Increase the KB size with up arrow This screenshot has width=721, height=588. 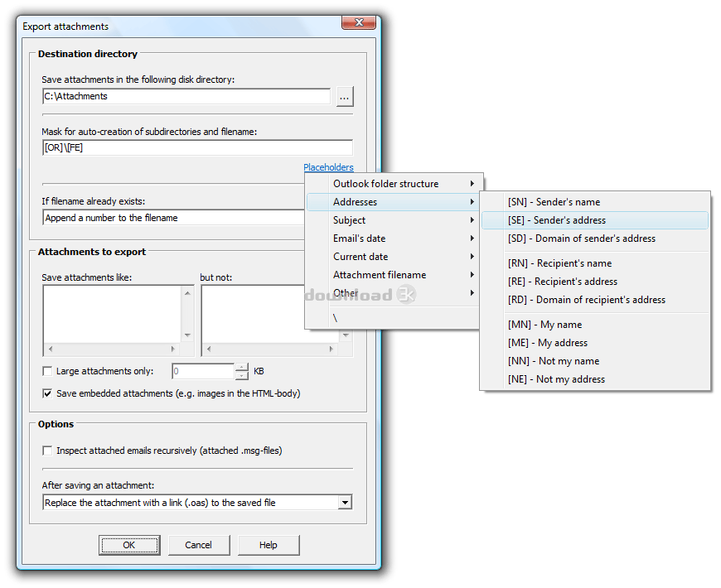click(x=241, y=367)
